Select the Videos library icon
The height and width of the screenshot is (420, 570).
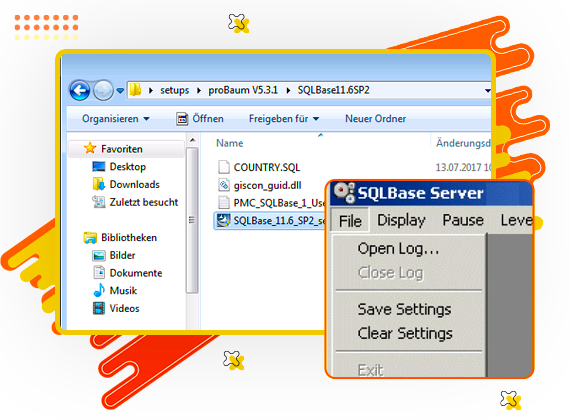pos(99,308)
